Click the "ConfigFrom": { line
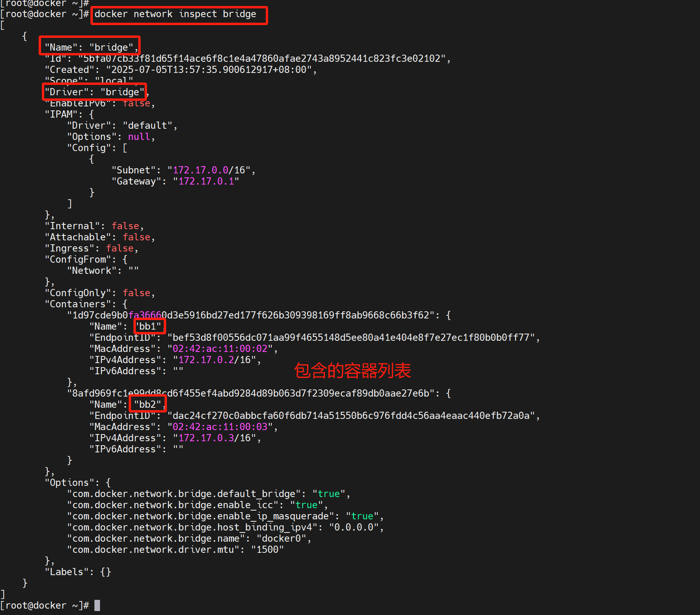The height and width of the screenshot is (615, 700). (x=86, y=259)
